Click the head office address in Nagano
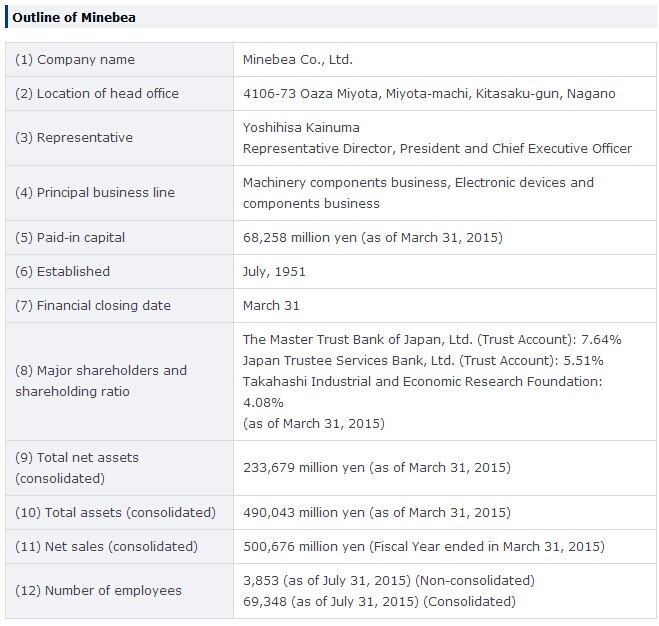Viewport: 659px width, 626px height. 429,94
